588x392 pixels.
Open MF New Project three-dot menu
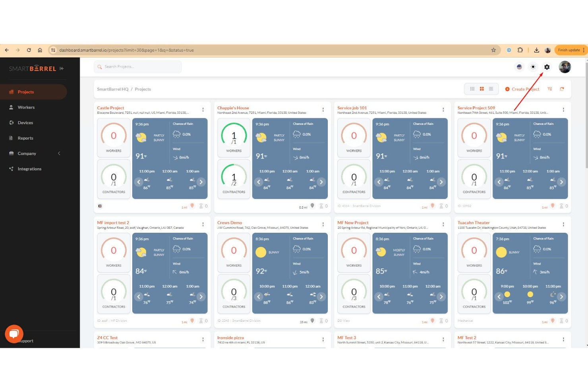(x=443, y=224)
